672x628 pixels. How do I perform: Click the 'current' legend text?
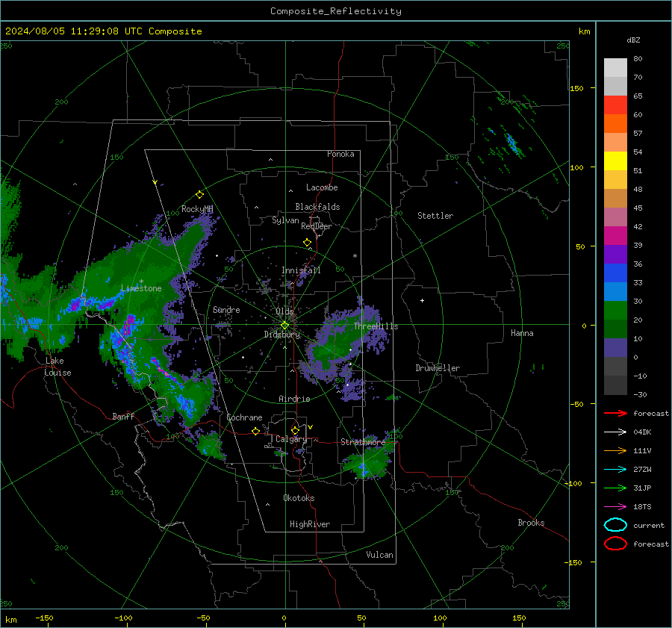[x=649, y=526]
